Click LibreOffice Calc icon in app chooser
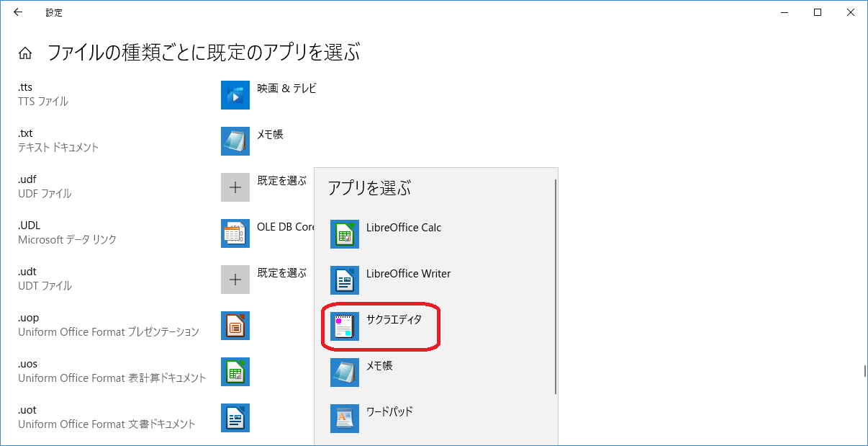The width and height of the screenshot is (868, 446). 345,234
